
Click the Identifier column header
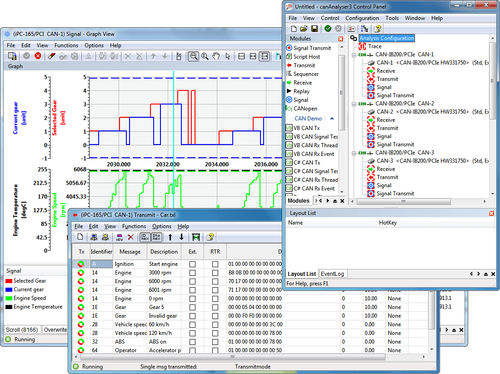(101, 251)
